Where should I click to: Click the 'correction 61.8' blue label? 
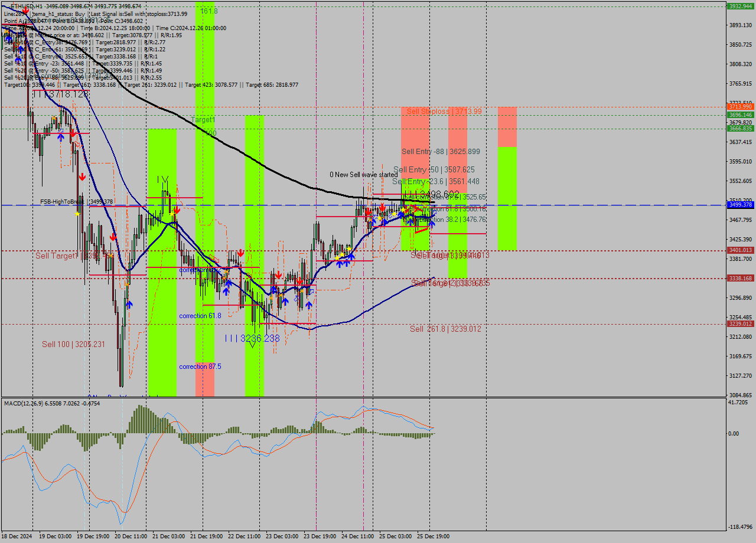coord(200,316)
